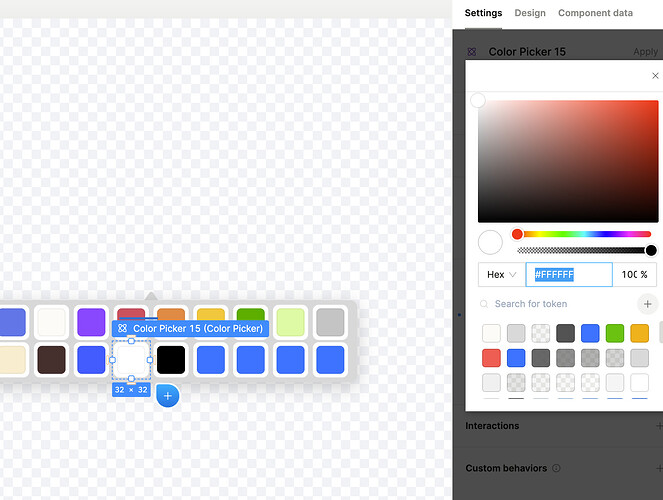Pick the blue palette swatch beside the red one

point(516,358)
